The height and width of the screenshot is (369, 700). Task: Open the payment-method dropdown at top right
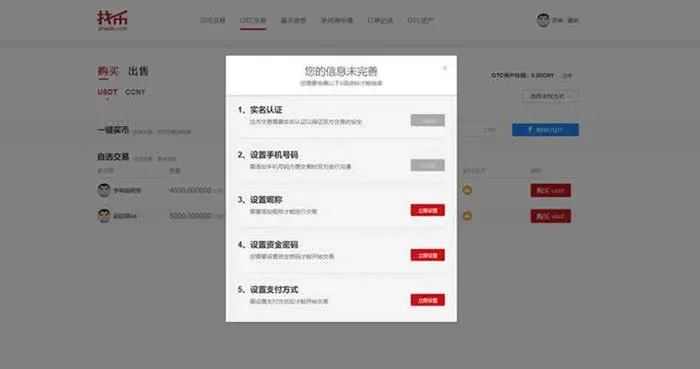(x=550, y=96)
